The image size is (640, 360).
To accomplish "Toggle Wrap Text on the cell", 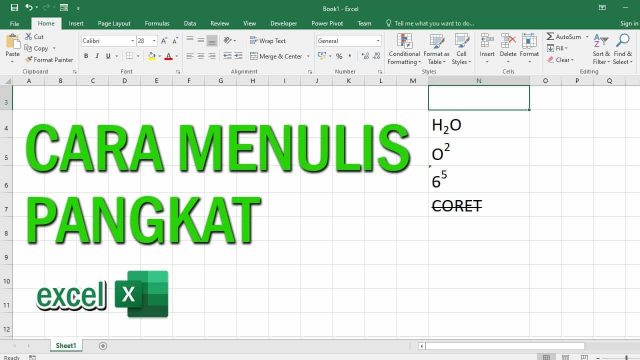I will coord(268,41).
